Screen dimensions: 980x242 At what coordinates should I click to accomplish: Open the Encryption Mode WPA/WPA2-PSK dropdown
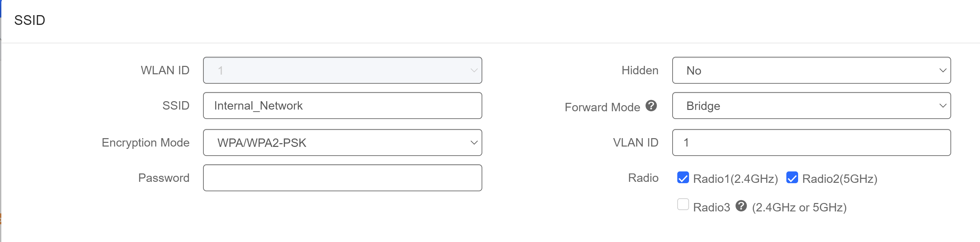tap(342, 143)
